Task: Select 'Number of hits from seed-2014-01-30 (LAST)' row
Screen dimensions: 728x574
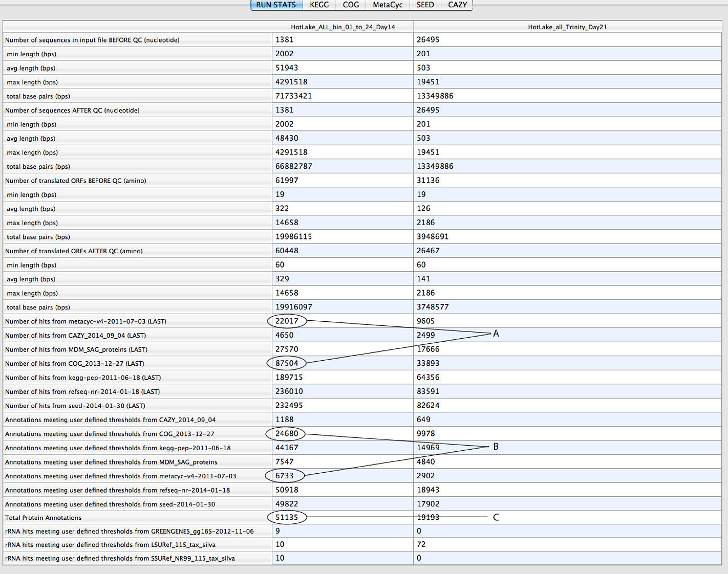Action: click(362, 406)
